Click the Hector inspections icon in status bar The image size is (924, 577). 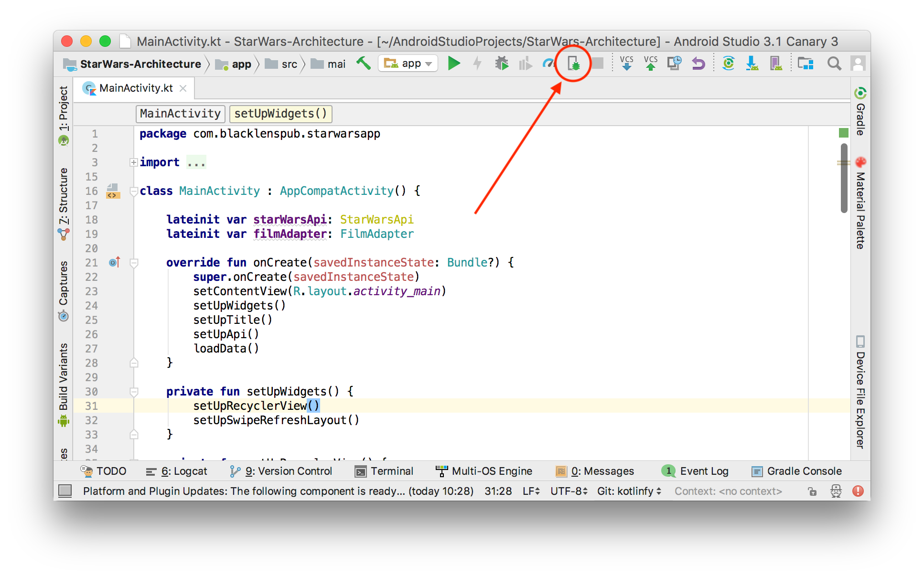pyautogui.click(x=836, y=491)
